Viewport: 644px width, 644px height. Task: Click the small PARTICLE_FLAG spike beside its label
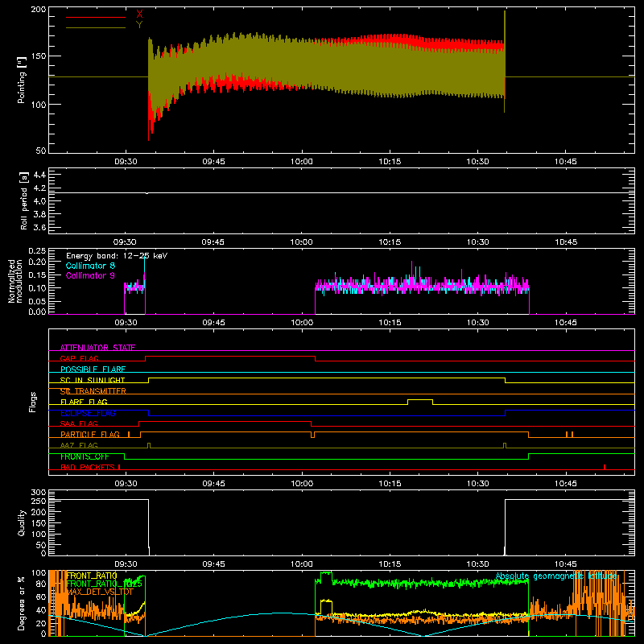click(129, 434)
